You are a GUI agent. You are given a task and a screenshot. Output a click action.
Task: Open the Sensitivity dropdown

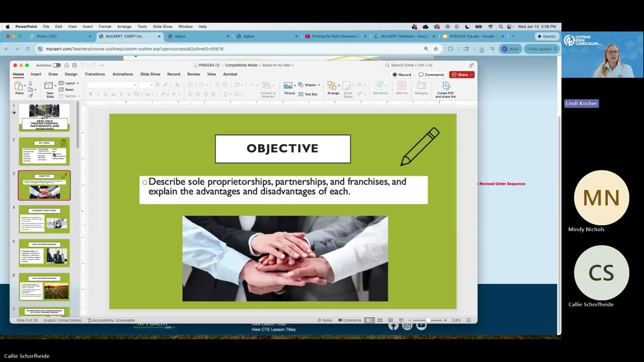point(380,88)
